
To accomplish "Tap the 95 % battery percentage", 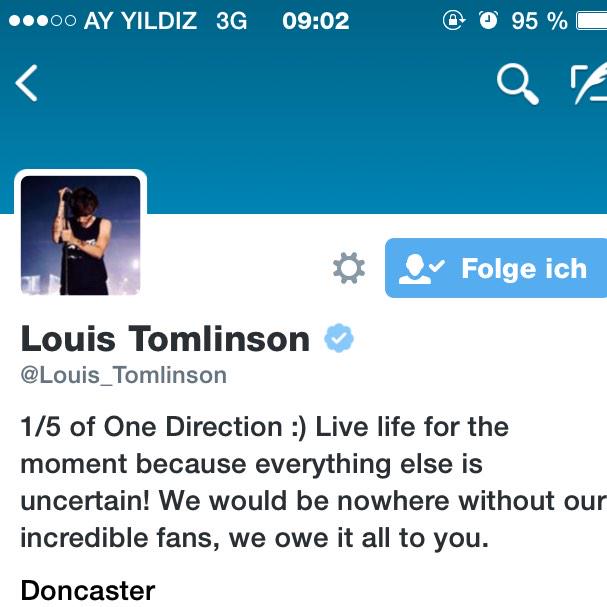I will point(539,21).
